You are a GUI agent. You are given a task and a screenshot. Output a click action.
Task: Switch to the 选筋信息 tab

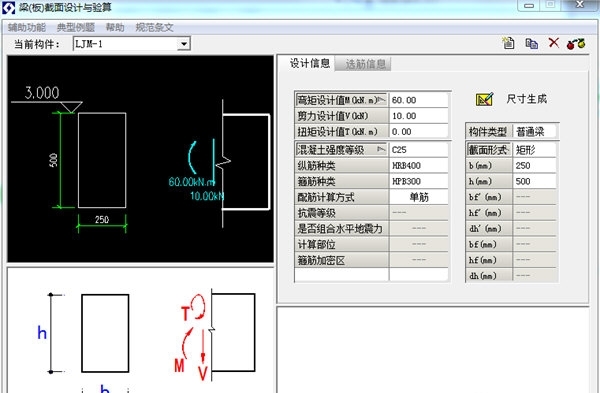tap(364, 64)
